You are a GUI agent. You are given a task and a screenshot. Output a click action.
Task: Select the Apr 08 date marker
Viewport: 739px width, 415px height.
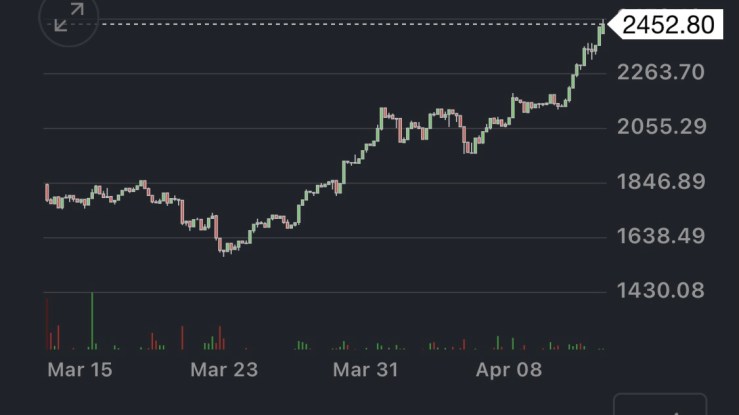[x=508, y=370]
